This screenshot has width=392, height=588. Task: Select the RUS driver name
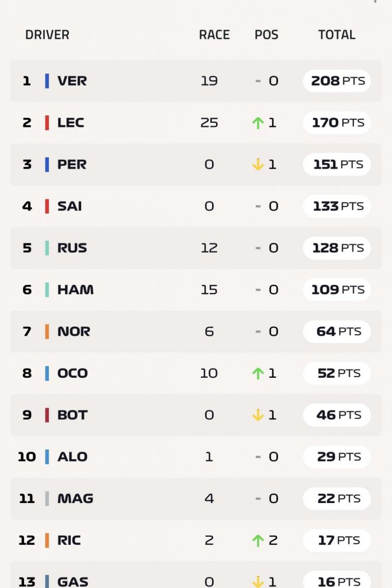point(72,248)
